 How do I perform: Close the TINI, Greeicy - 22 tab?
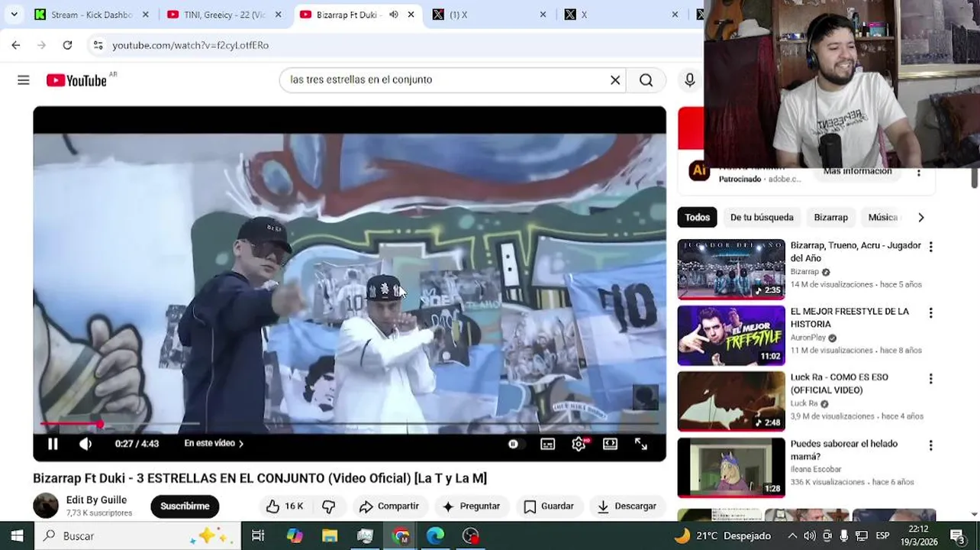[x=278, y=15]
